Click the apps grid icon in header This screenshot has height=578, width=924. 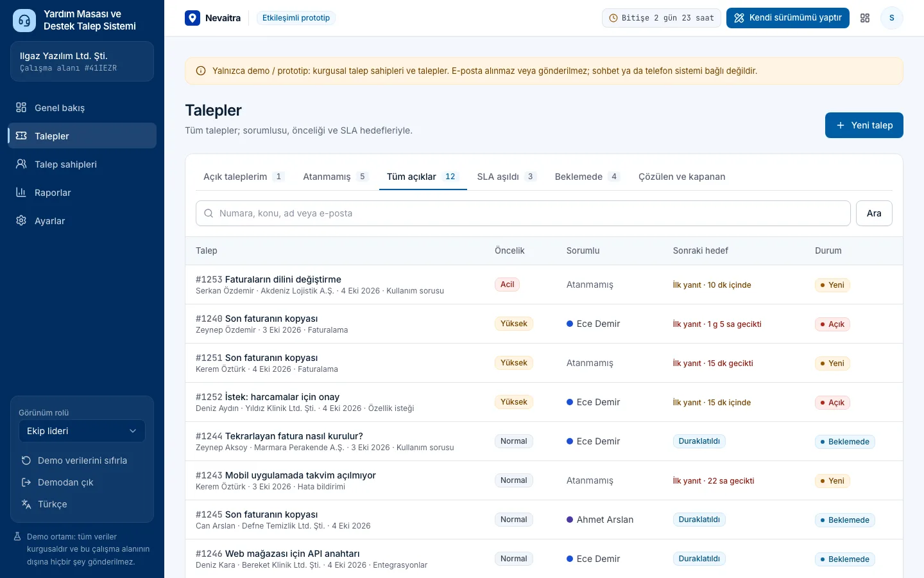click(x=865, y=18)
